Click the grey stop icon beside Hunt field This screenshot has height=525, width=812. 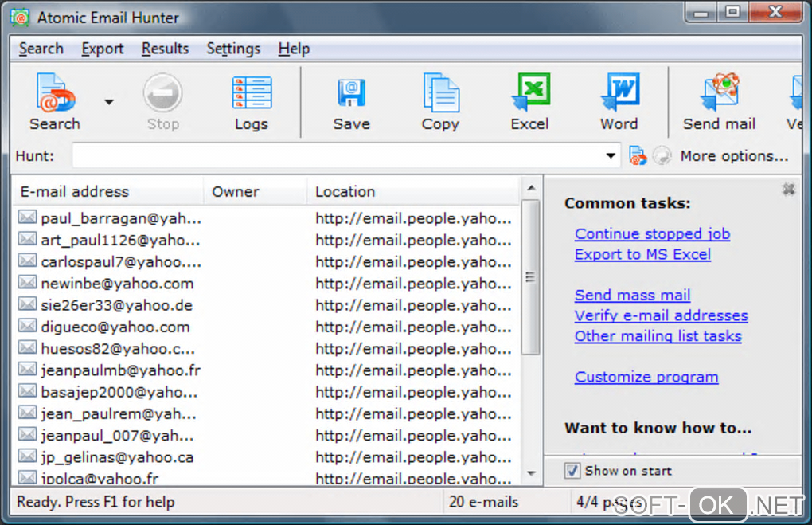click(662, 155)
